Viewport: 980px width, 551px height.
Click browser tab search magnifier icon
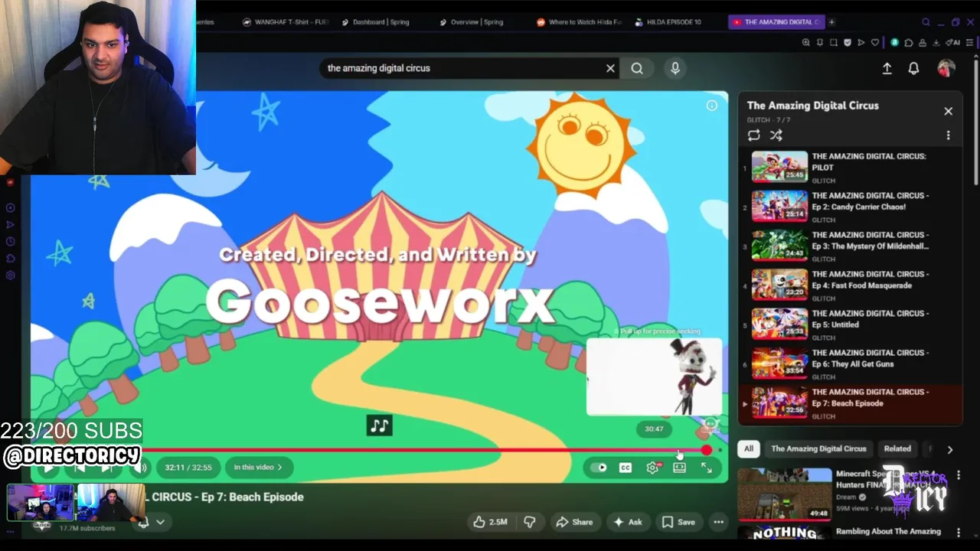pyautogui.click(x=926, y=22)
